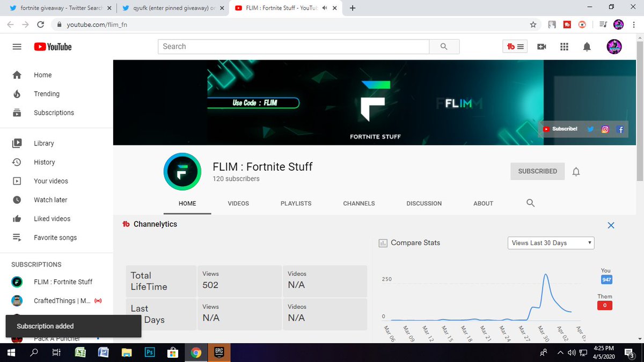Close the Channelytics panel
Viewport: 644px width, 362px height.
pos(611,225)
